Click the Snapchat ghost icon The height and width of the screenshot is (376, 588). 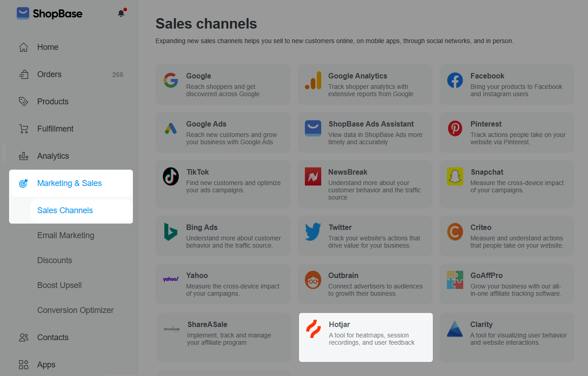455,176
